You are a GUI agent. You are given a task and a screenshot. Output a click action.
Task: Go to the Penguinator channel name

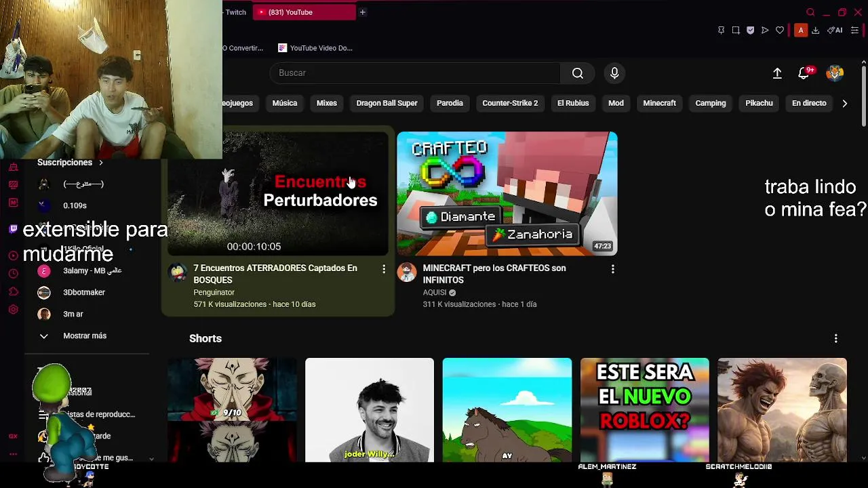click(214, 293)
